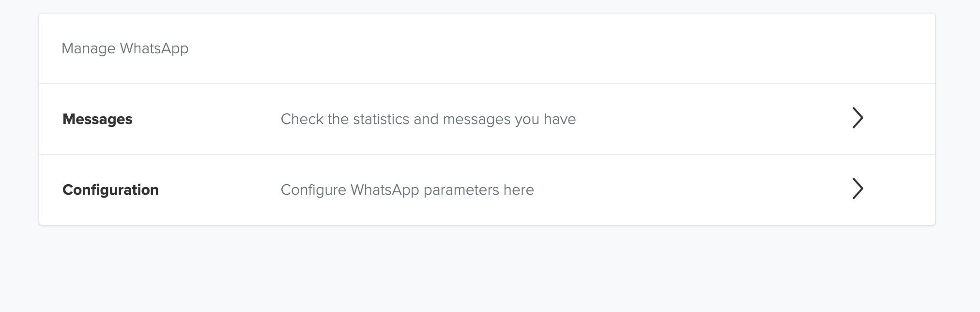Click the chevron arrow in Messages row
The image size is (980, 312).
(857, 118)
